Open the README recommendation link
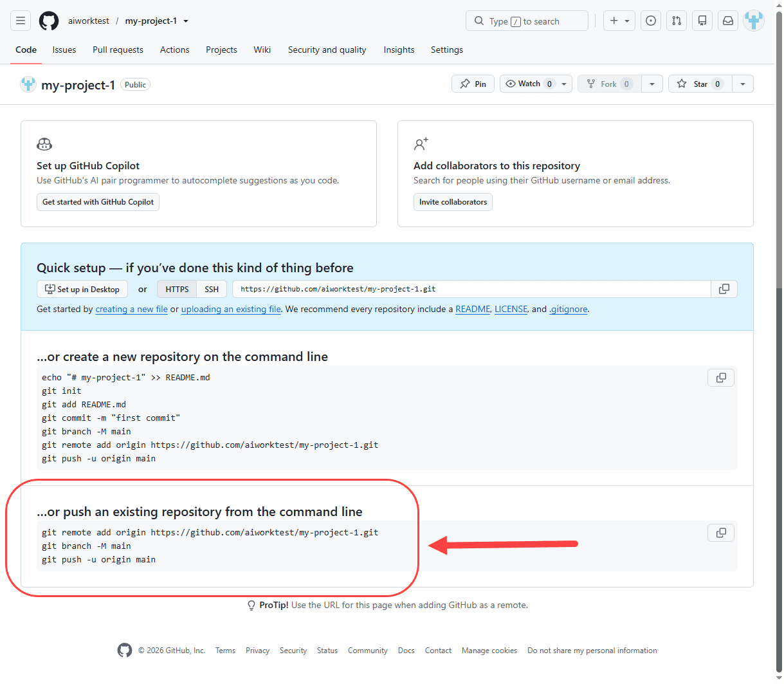This screenshot has height=684, width=784. click(x=473, y=310)
